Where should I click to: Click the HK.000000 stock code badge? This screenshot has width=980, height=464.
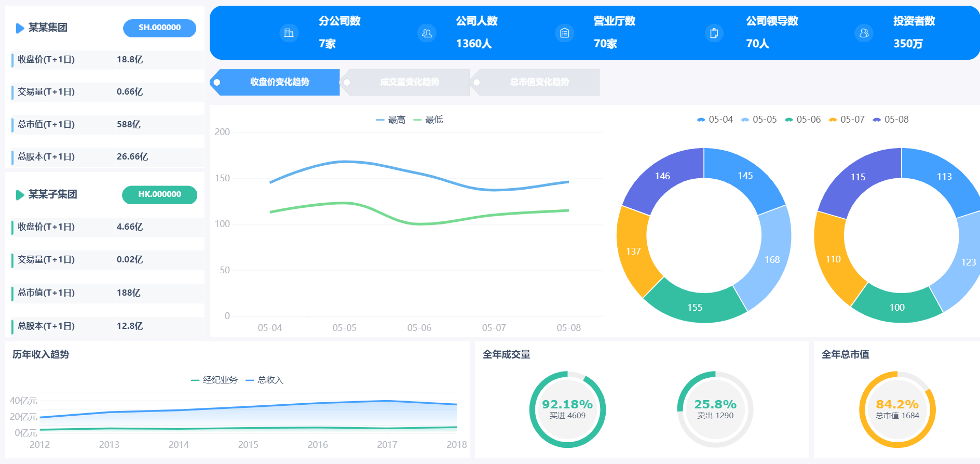click(159, 195)
